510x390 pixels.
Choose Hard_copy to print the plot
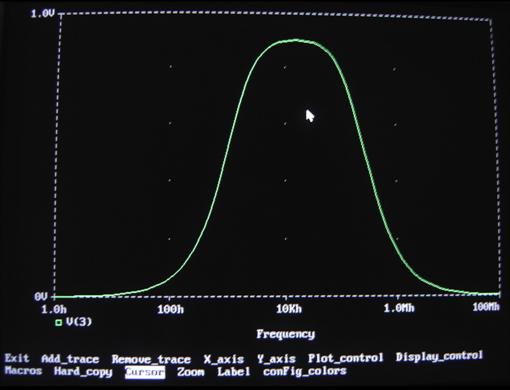coord(83,372)
